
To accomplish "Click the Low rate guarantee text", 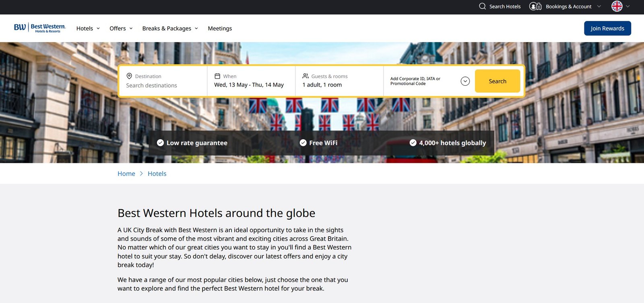I will coord(197,143).
